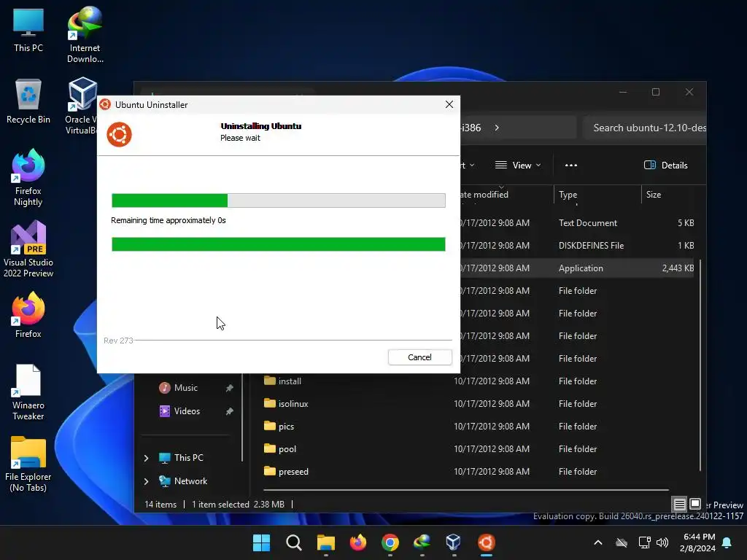Image resolution: width=747 pixels, height=560 pixels.
Task: Close the Ubuntu Uninstaller dialog
Action: (449, 104)
